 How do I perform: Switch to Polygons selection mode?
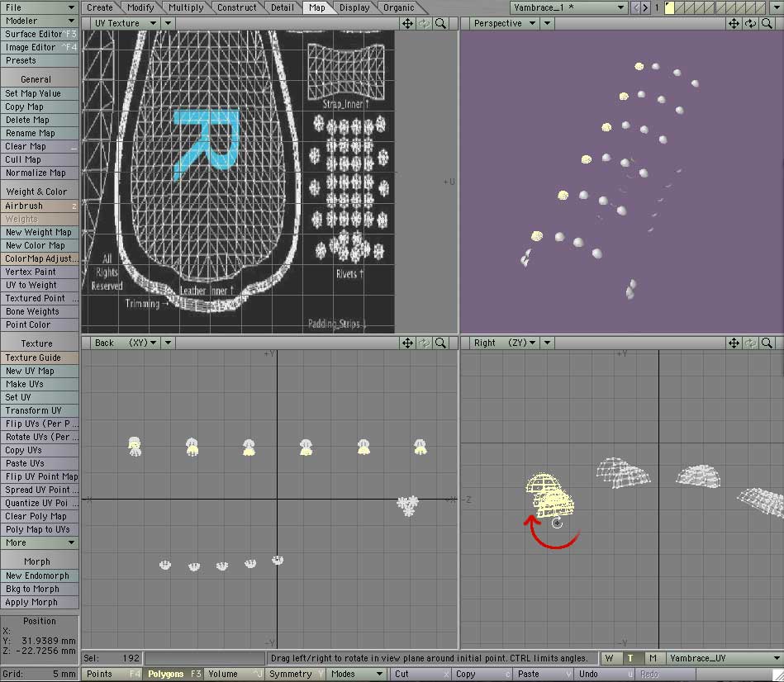point(173,674)
